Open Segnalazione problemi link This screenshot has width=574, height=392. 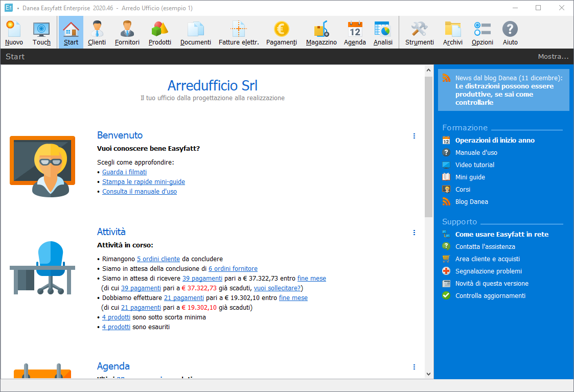489,271
